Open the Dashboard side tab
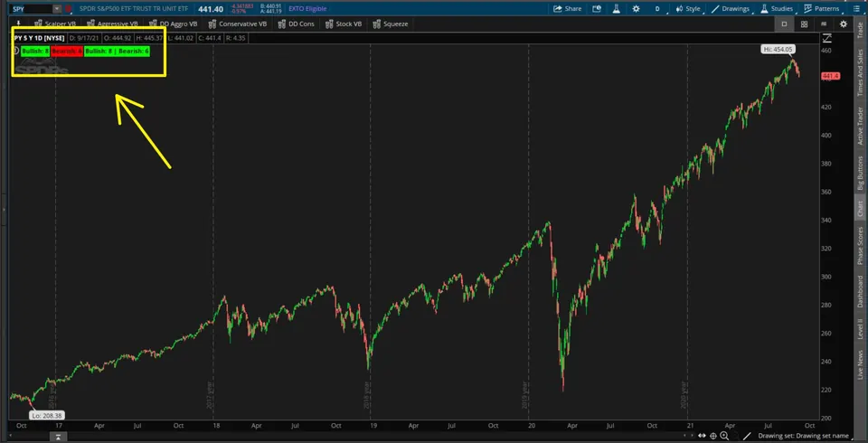This screenshot has width=868, height=443. tap(860, 291)
